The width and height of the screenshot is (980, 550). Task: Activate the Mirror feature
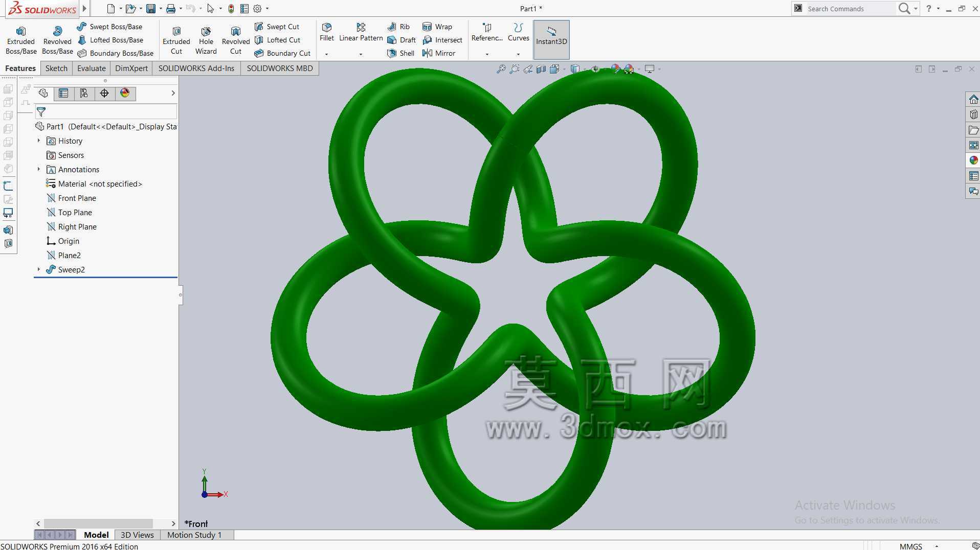point(439,53)
